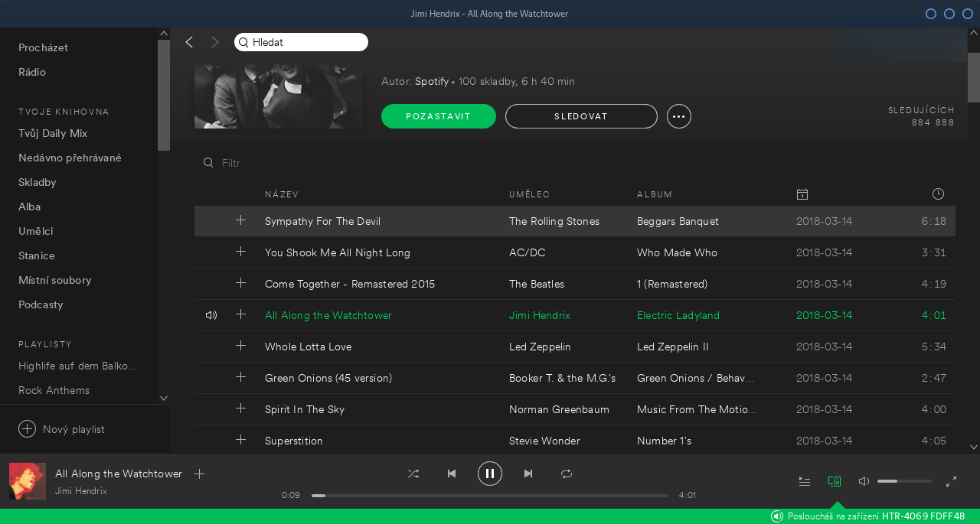This screenshot has width=980, height=524.
Task: Click speaker icon in green device bar
Action: pyautogui.click(x=777, y=516)
